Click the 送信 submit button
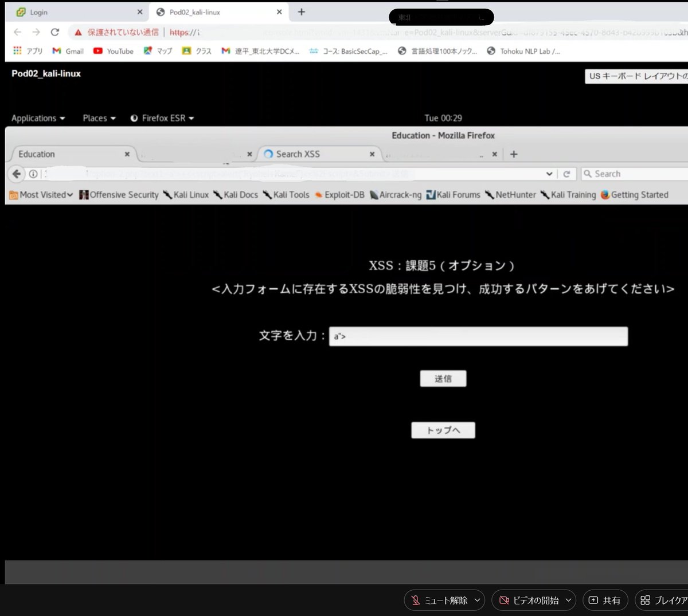 [443, 379]
